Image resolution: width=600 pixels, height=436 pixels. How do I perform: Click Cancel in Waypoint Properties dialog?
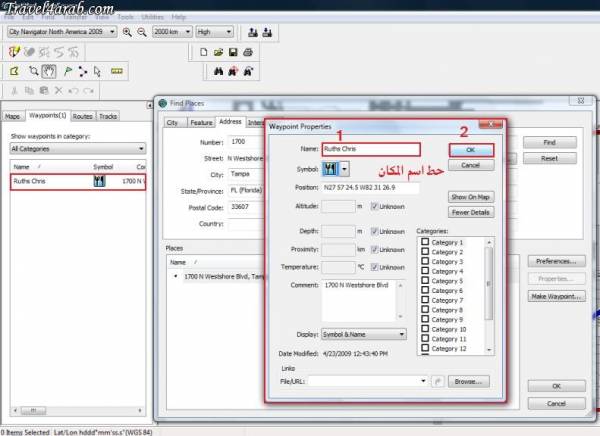coord(471,165)
